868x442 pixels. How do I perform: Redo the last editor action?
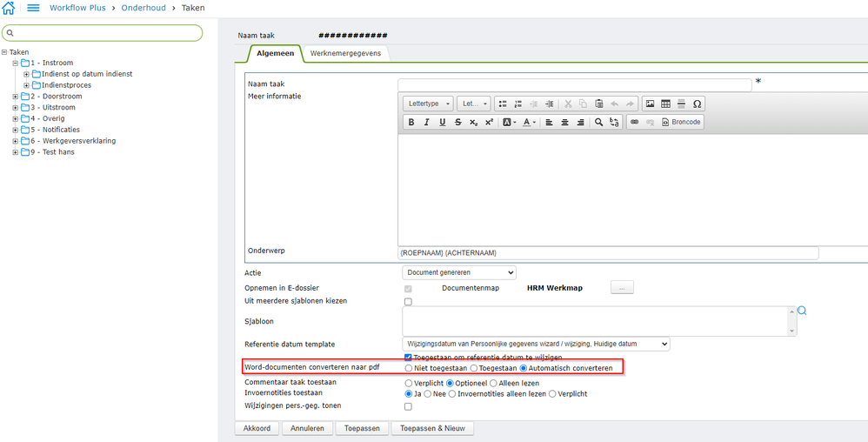tap(630, 104)
